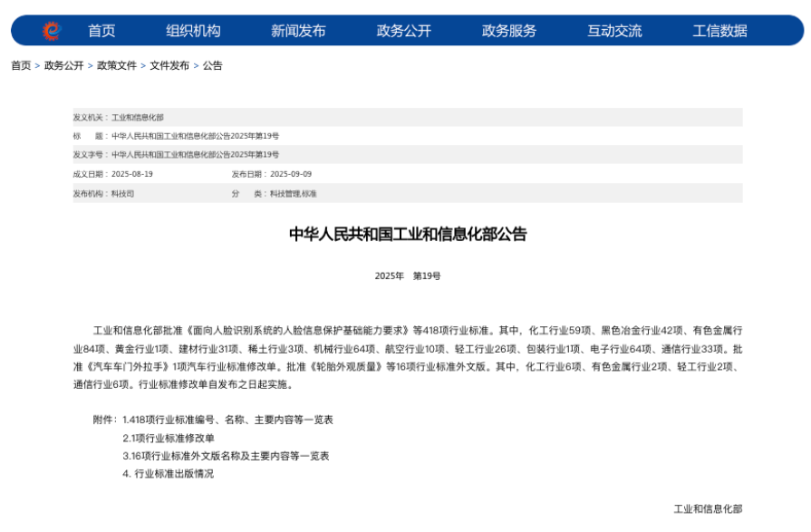Open the 工信数据 navigation item

(719, 31)
